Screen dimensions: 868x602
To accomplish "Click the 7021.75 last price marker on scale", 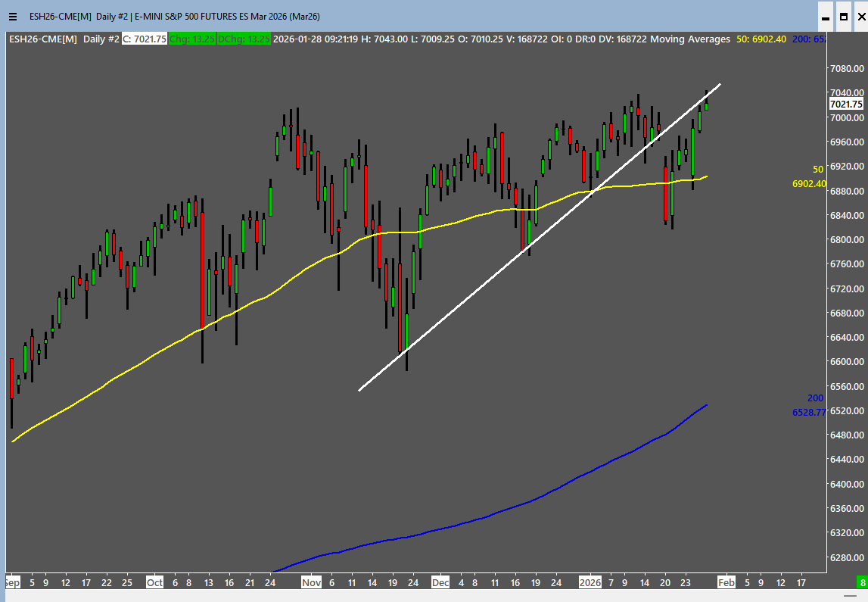I will click(x=845, y=104).
